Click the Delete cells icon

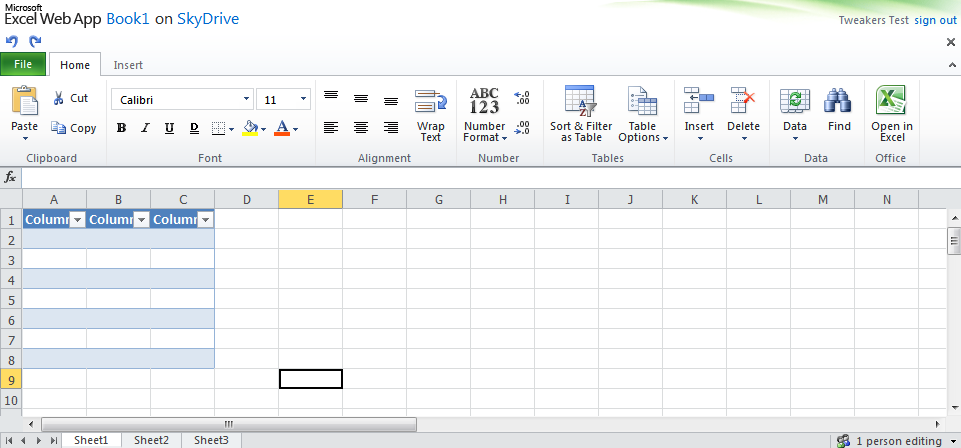tap(743, 101)
